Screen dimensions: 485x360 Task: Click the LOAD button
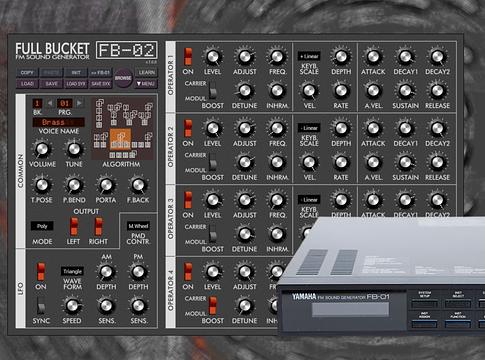point(27,84)
